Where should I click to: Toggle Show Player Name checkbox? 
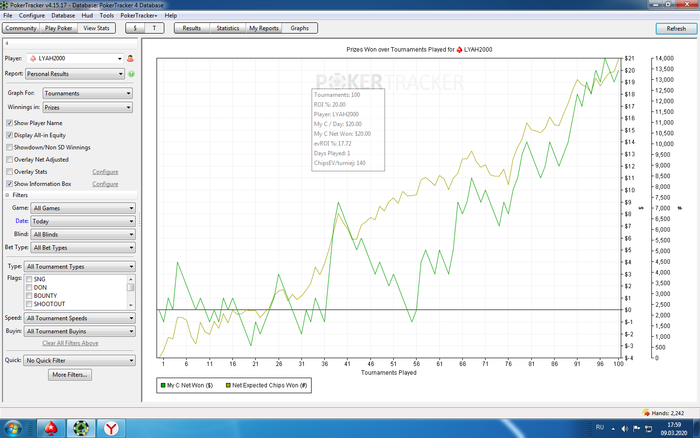9,123
